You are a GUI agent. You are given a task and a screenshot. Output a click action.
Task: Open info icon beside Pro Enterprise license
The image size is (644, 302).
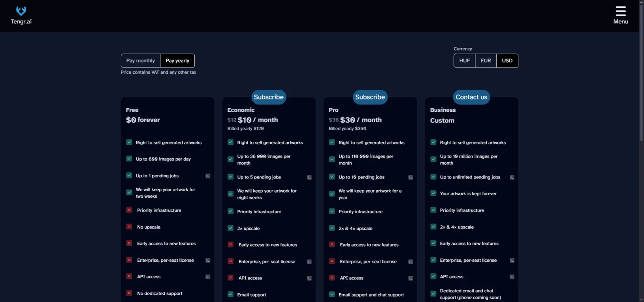411,262
